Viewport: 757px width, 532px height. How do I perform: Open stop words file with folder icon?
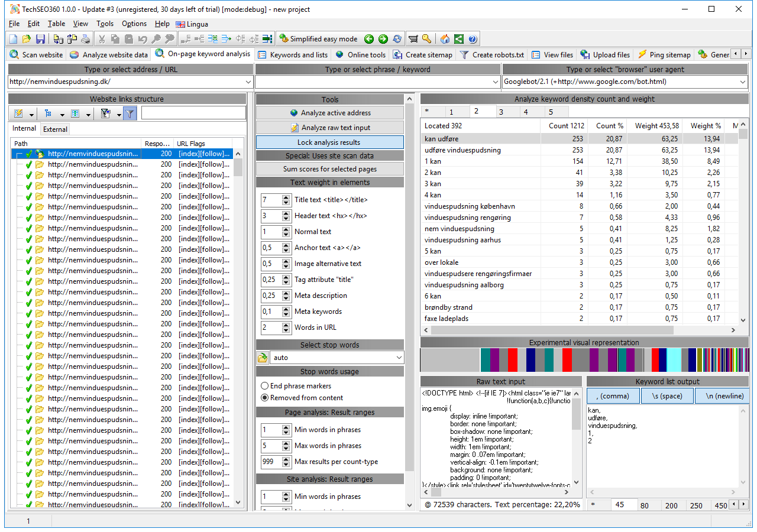(x=263, y=358)
